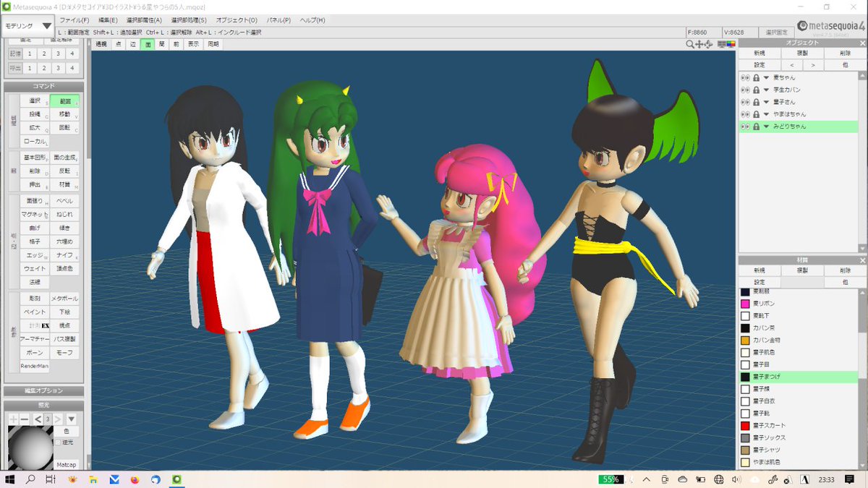868x488 pixels.
Task: Select the Knife (ナイフ) tool
Action: tap(65, 255)
